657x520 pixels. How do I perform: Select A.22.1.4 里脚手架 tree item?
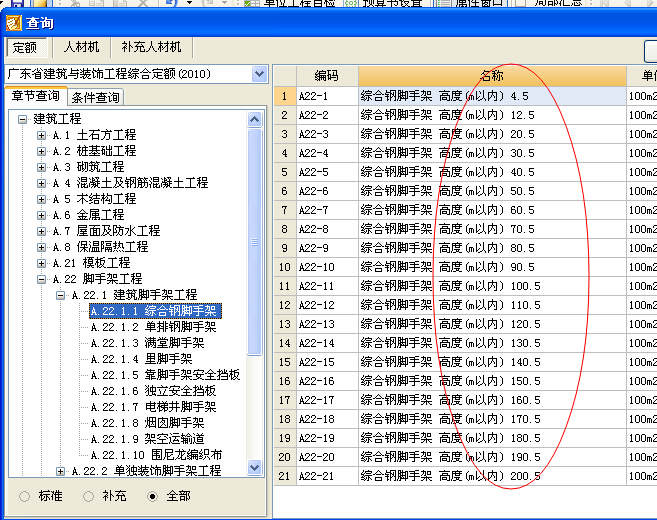click(x=142, y=359)
